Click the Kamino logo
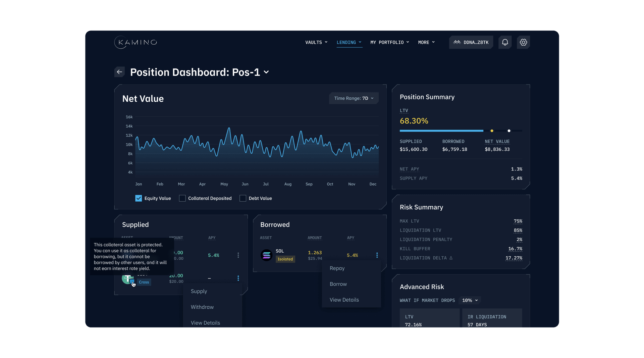The image size is (644, 358). (x=136, y=42)
